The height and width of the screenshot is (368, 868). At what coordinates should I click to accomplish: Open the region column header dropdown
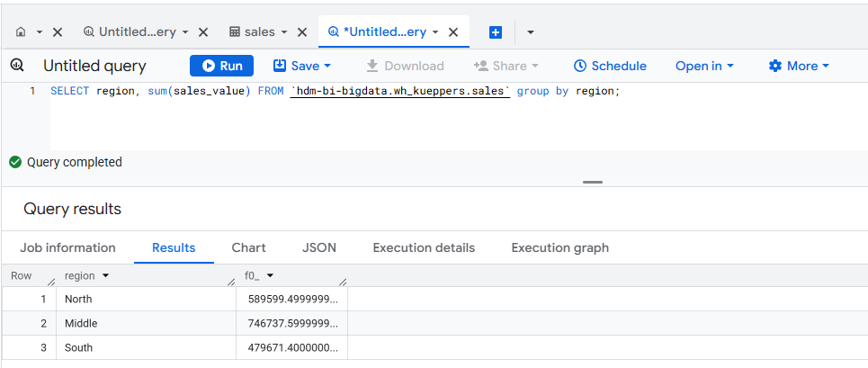point(105,275)
